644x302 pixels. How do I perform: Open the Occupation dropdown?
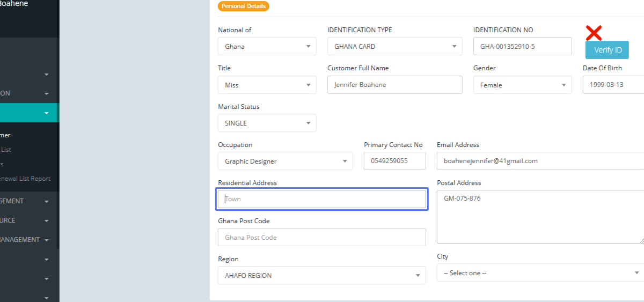[x=285, y=161]
